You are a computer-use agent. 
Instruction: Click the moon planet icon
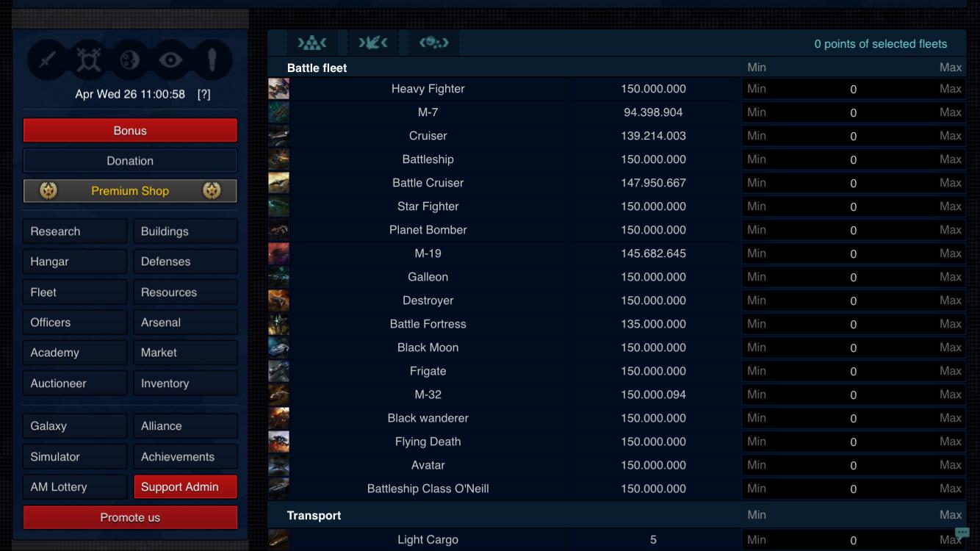(x=130, y=60)
